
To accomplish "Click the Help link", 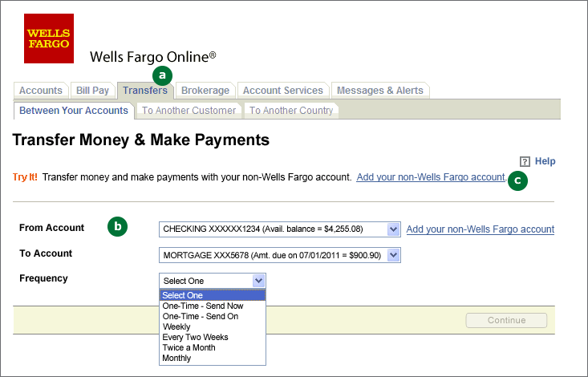I will coord(545,161).
